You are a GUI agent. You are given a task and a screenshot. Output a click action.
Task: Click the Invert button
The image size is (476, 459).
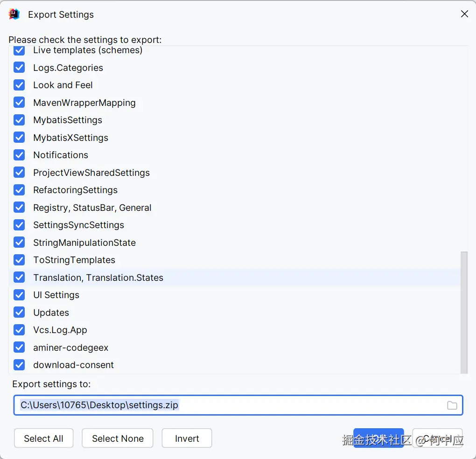point(187,438)
